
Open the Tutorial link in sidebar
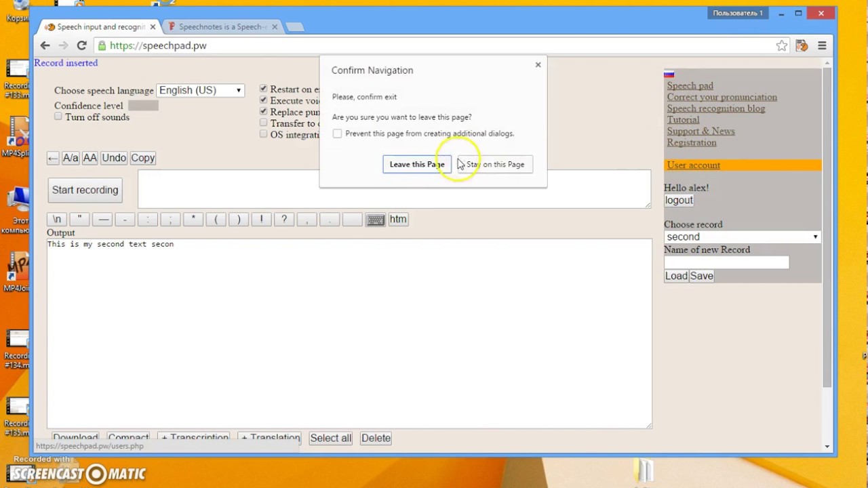pos(683,120)
